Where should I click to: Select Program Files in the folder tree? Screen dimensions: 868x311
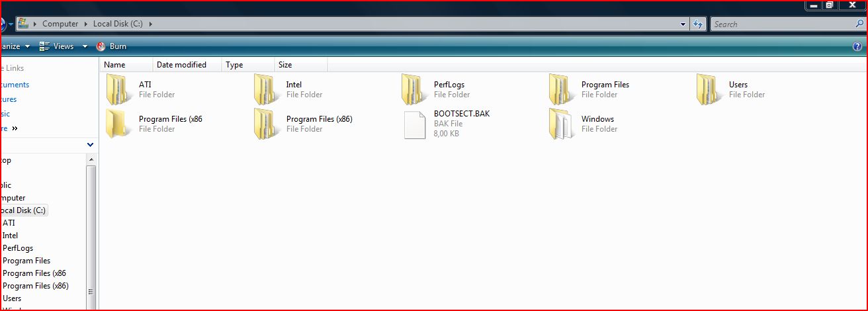[26, 261]
